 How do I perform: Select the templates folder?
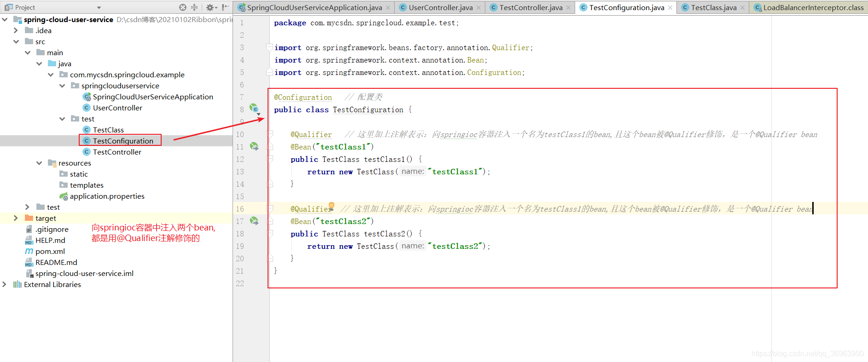pos(87,185)
